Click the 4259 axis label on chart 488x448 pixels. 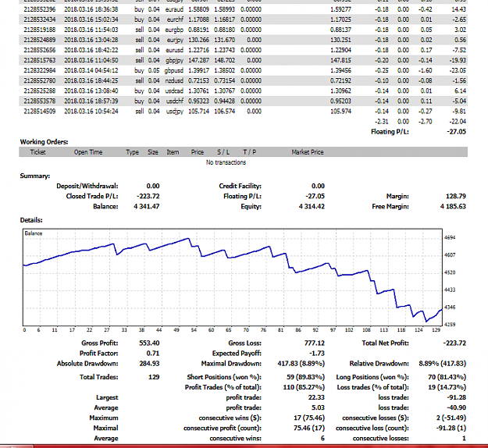[x=450, y=325]
